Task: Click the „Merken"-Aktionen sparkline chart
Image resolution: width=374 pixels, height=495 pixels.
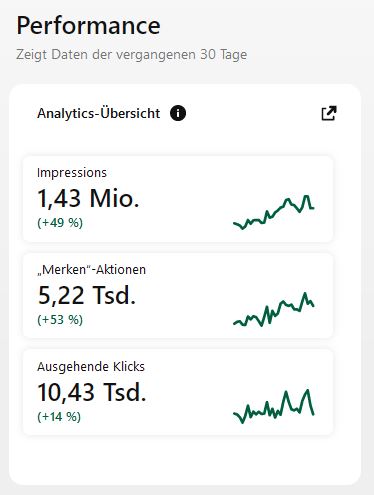Action: (274, 309)
